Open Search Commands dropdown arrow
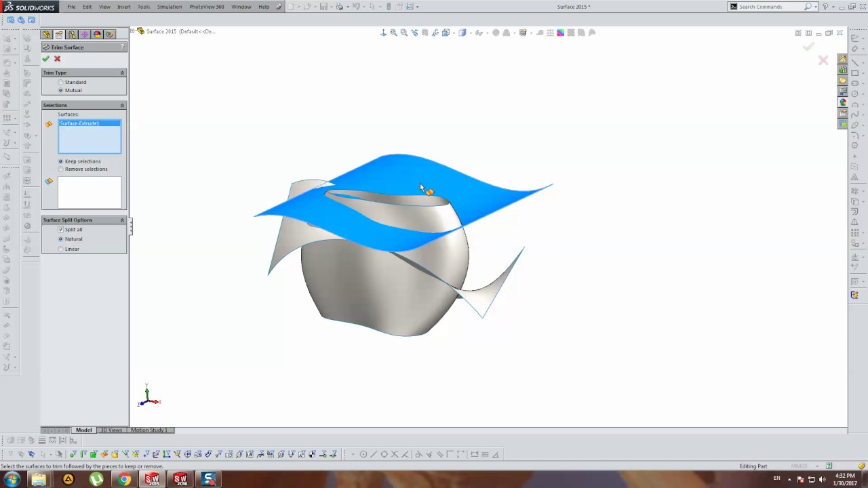The image size is (868, 488). coord(816,7)
